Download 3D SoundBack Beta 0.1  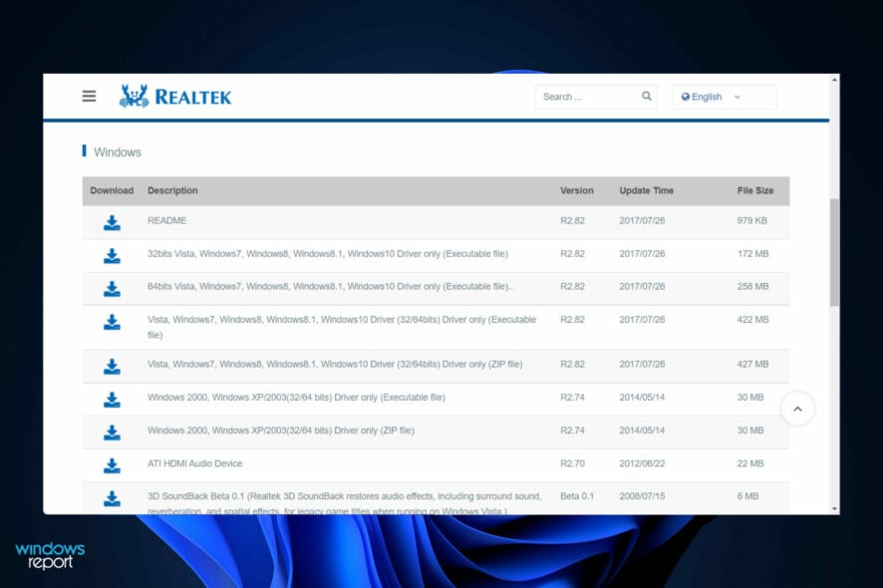coord(112,498)
